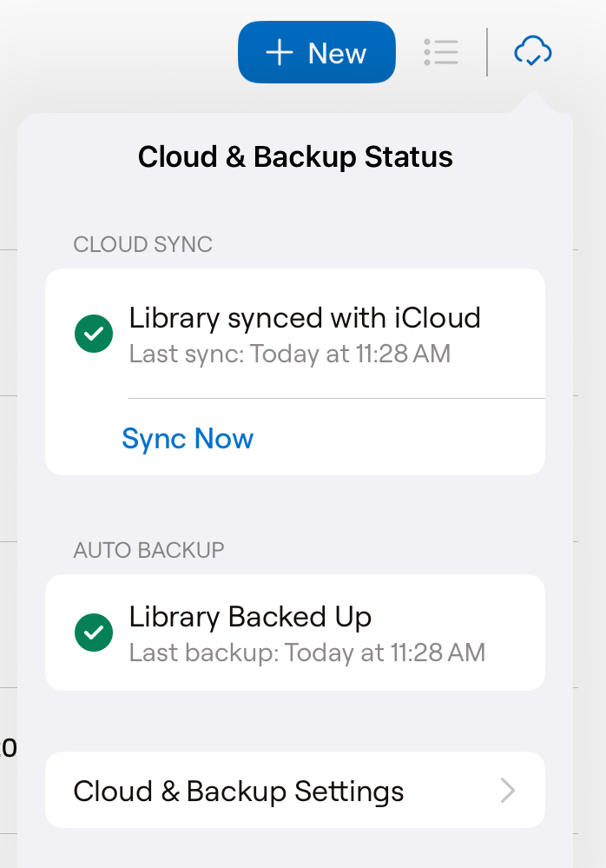Click the CLOUD SYNC section header

point(143,244)
